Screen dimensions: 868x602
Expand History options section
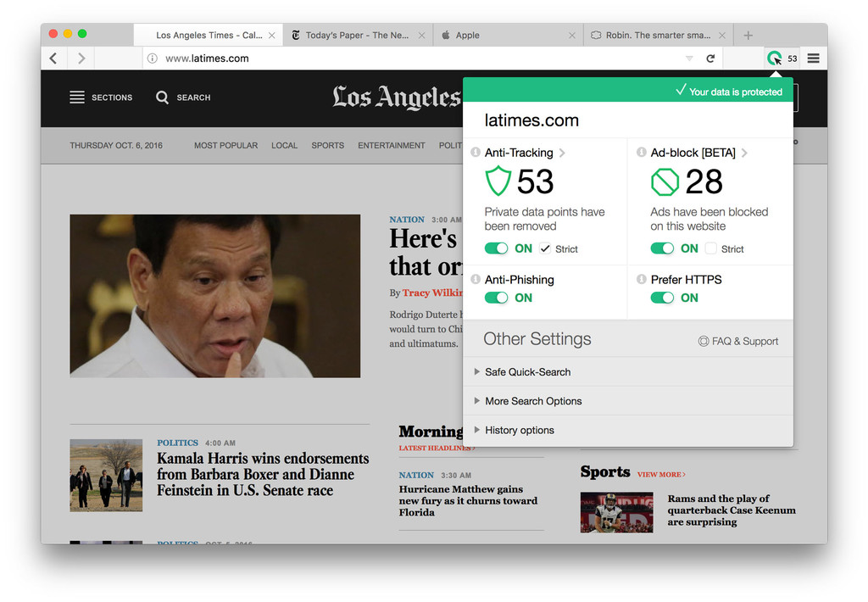click(519, 431)
